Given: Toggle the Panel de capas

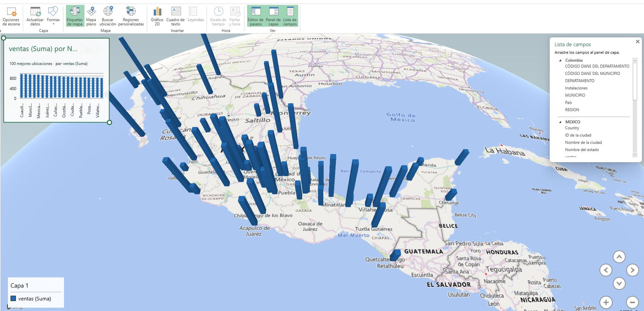Looking at the screenshot, I should [x=273, y=16].
